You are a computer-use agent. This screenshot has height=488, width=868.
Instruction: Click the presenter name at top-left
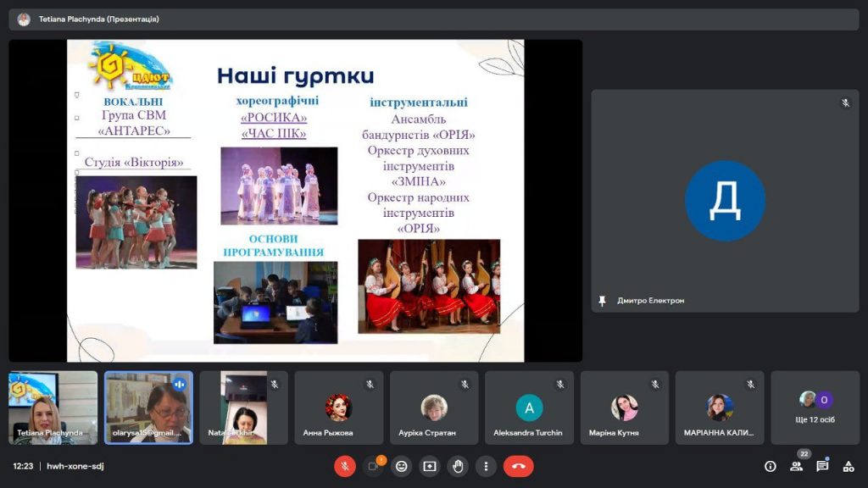pos(98,19)
